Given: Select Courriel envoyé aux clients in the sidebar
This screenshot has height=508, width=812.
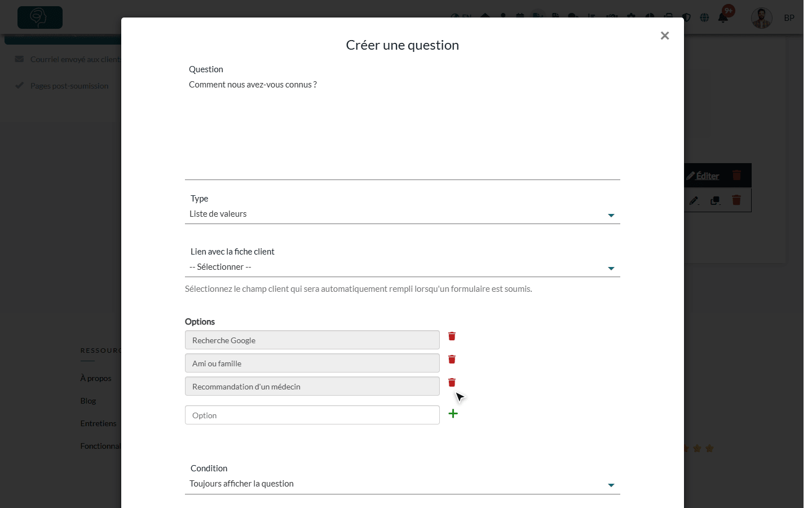Looking at the screenshot, I should pos(76,59).
